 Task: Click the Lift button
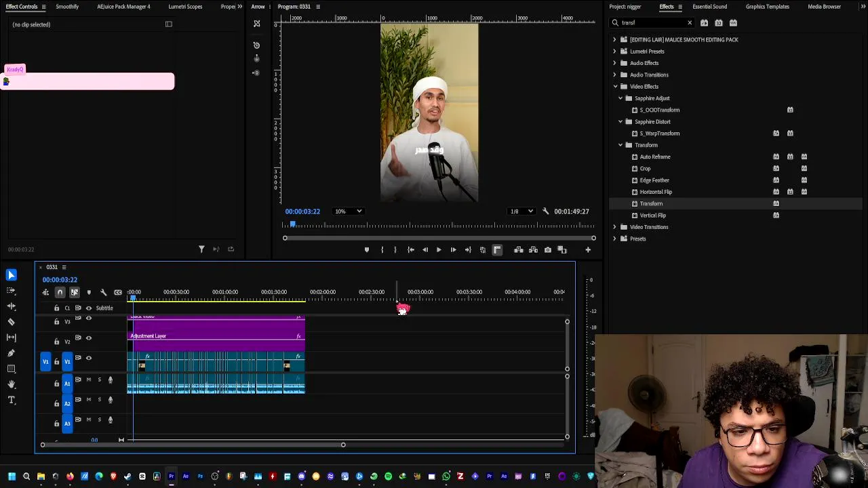click(x=519, y=250)
